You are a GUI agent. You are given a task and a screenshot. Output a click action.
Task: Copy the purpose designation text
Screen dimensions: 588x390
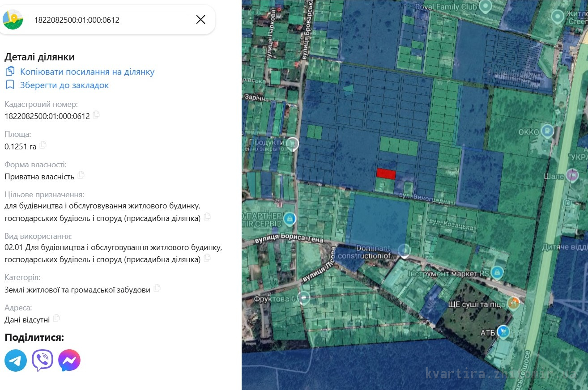click(x=207, y=217)
